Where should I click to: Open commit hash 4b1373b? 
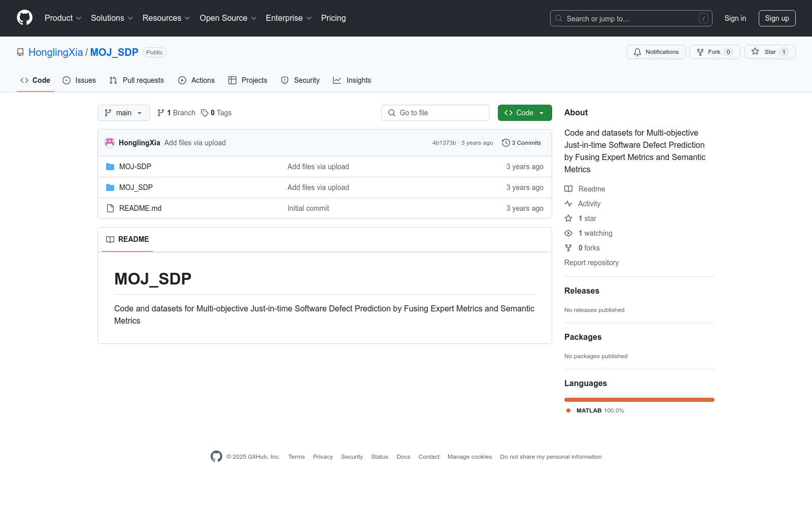pos(444,143)
